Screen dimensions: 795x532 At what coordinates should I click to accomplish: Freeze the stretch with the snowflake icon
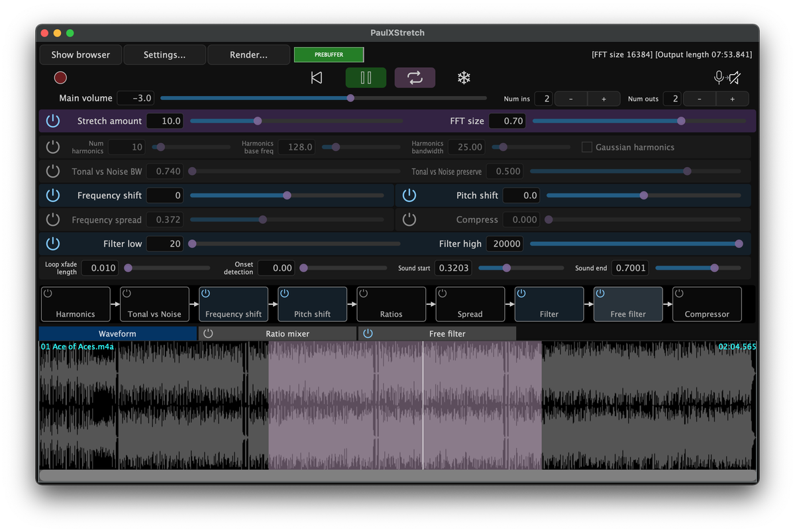coord(463,78)
